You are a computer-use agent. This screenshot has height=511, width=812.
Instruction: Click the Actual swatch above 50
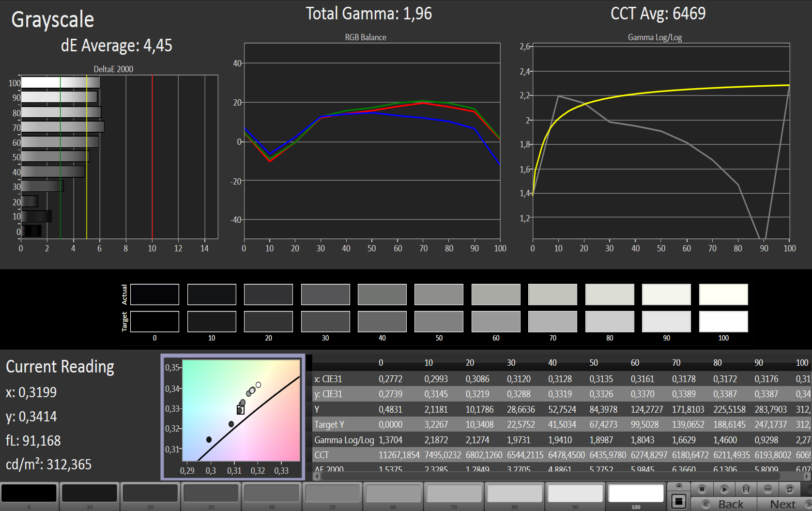click(439, 294)
